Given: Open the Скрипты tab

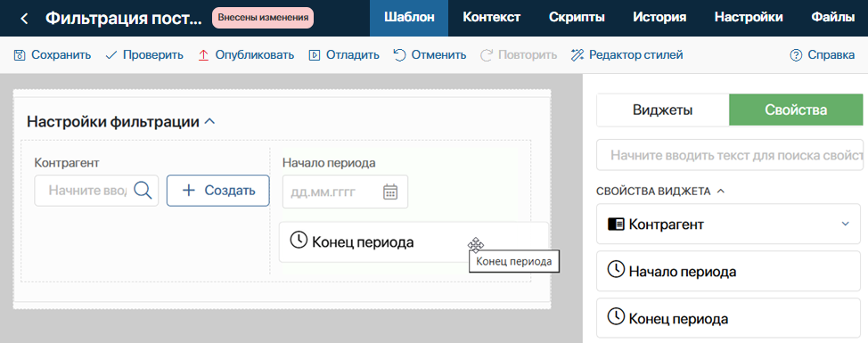Looking at the screenshot, I should (577, 18).
